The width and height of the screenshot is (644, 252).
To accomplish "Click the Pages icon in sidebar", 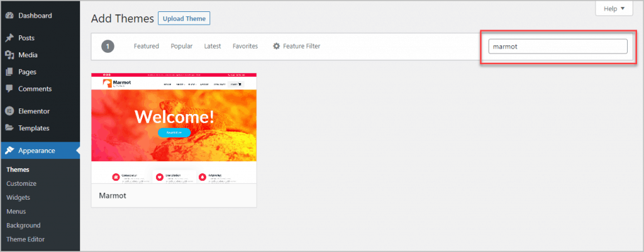I will 9,72.
